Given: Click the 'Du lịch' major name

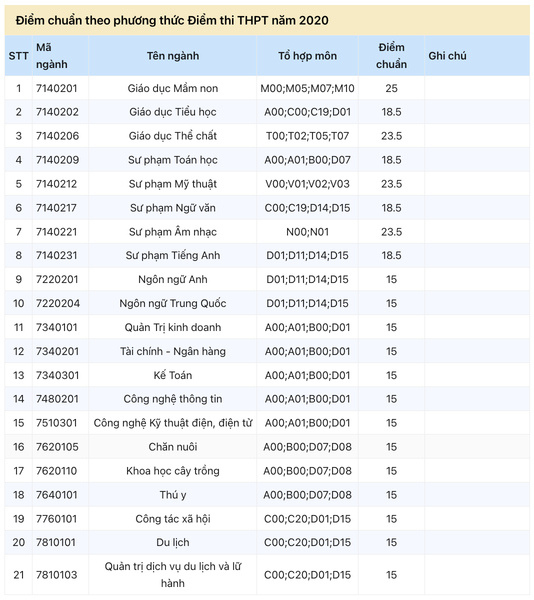Looking at the screenshot, I should [x=173, y=543].
